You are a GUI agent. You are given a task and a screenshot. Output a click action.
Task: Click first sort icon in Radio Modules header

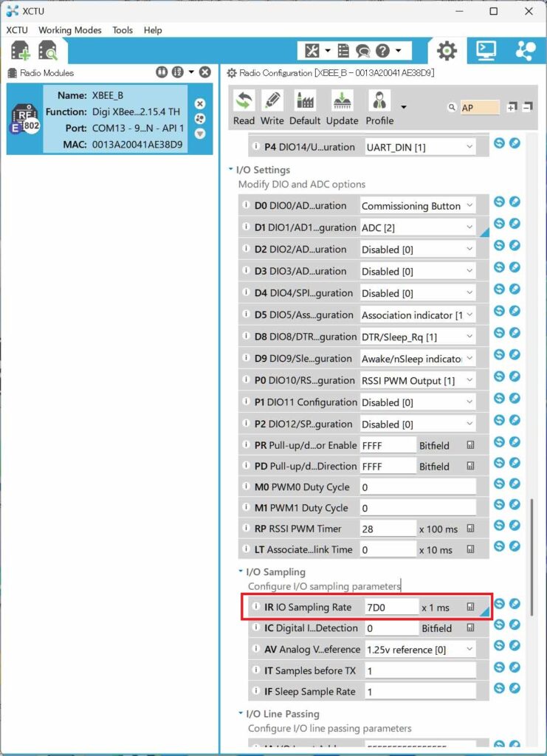(162, 72)
